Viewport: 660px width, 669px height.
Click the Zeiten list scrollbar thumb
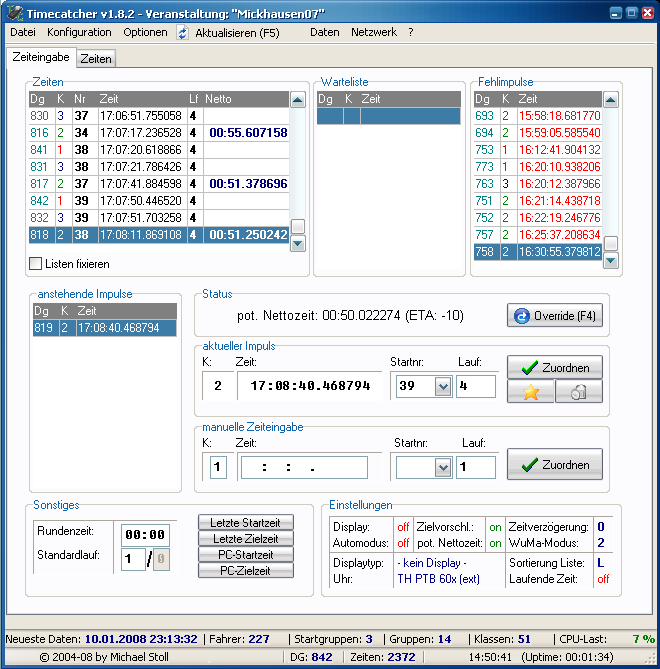(x=297, y=226)
